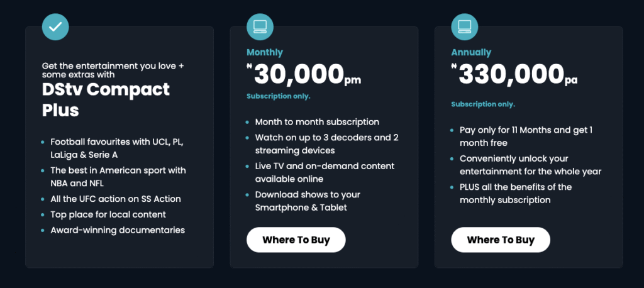Image resolution: width=644 pixels, height=288 pixels.
Task: Select the Annually plan heading
Action: tap(471, 52)
